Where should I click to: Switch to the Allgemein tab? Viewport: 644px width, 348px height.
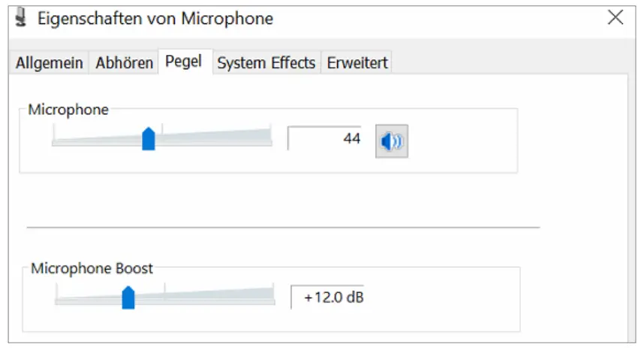[x=50, y=63]
